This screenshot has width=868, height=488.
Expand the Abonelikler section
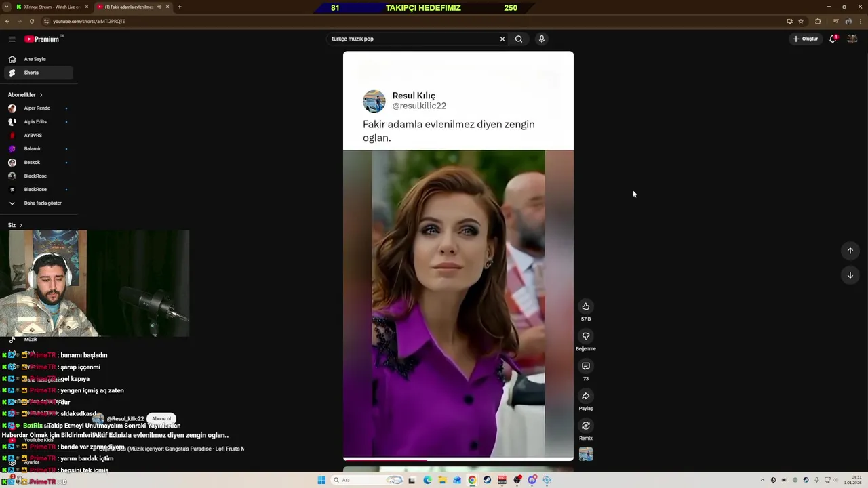tap(25, 95)
